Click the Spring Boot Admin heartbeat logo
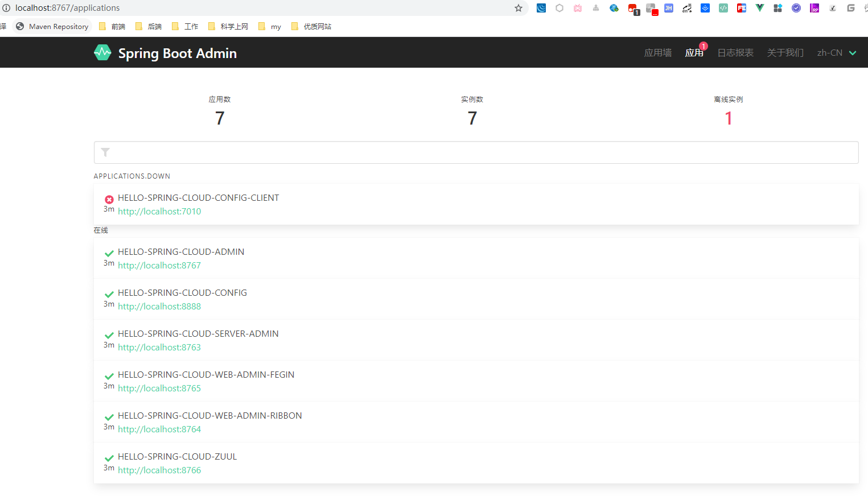 (x=102, y=52)
